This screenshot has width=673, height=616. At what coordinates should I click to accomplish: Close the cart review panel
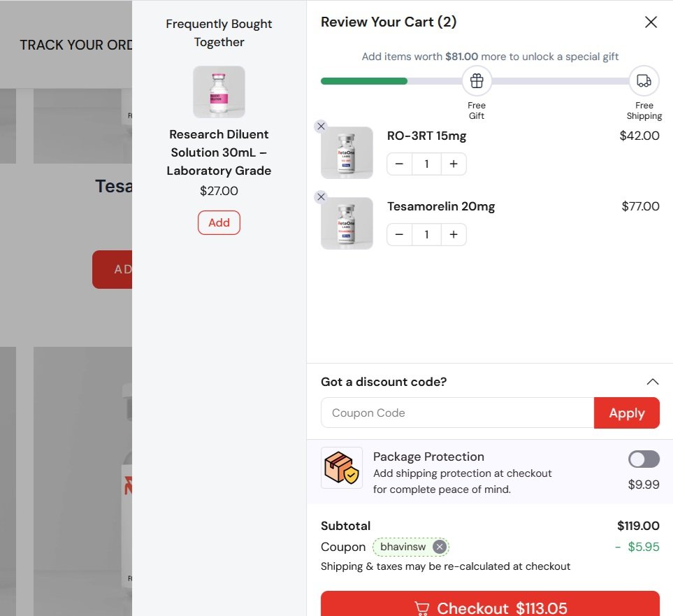(x=651, y=22)
